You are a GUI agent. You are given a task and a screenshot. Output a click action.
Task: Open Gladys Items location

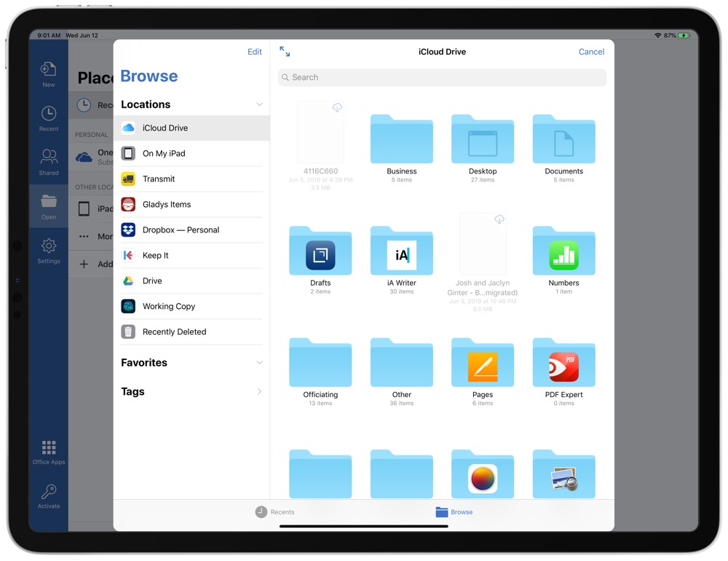191,205
